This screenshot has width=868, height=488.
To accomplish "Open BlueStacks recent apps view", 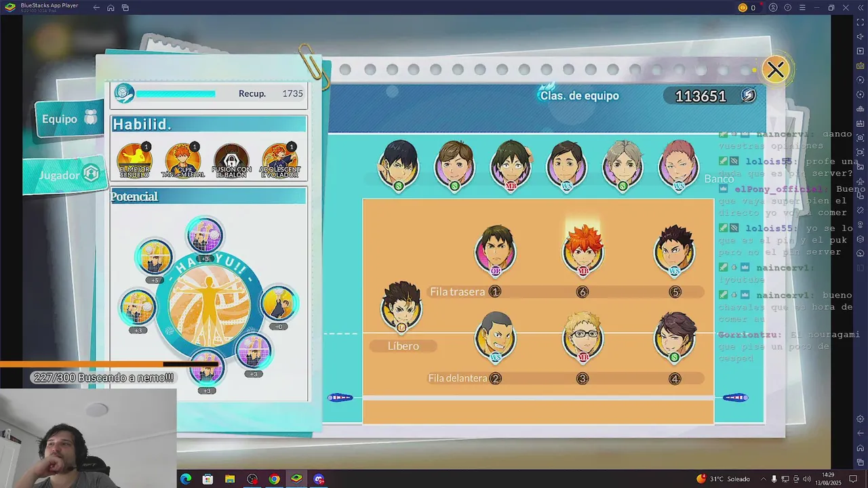I will (x=125, y=7).
